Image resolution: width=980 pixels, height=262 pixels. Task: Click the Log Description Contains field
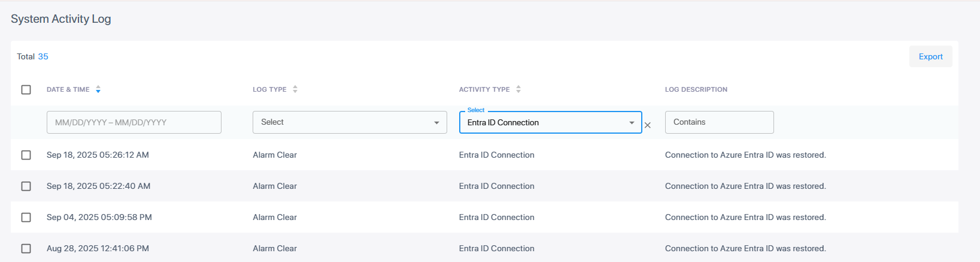tap(719, 122)
